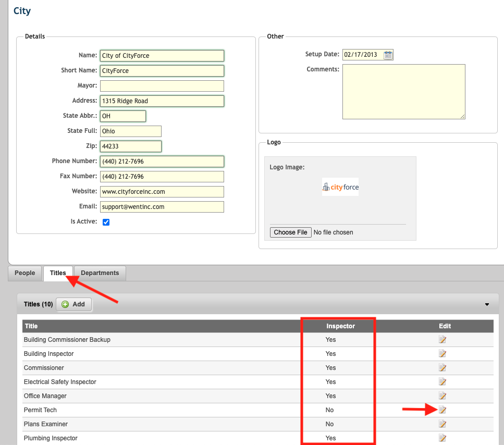
Task: Edit the Office Manager title
Action: tap(442, 396)
